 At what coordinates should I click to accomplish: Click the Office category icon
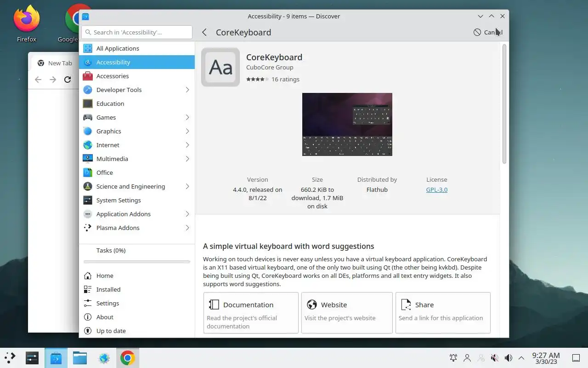click(88, 172)
